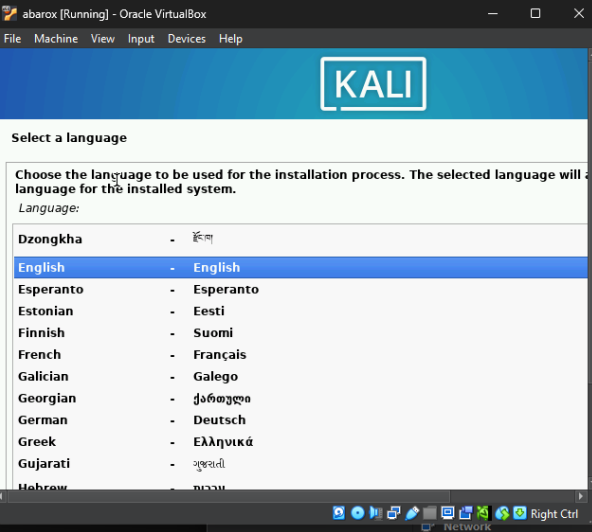Screen dimensions: 592x532
Task: Click the horizontal scrollbar right arrow
Action: (x=581, y=496)
